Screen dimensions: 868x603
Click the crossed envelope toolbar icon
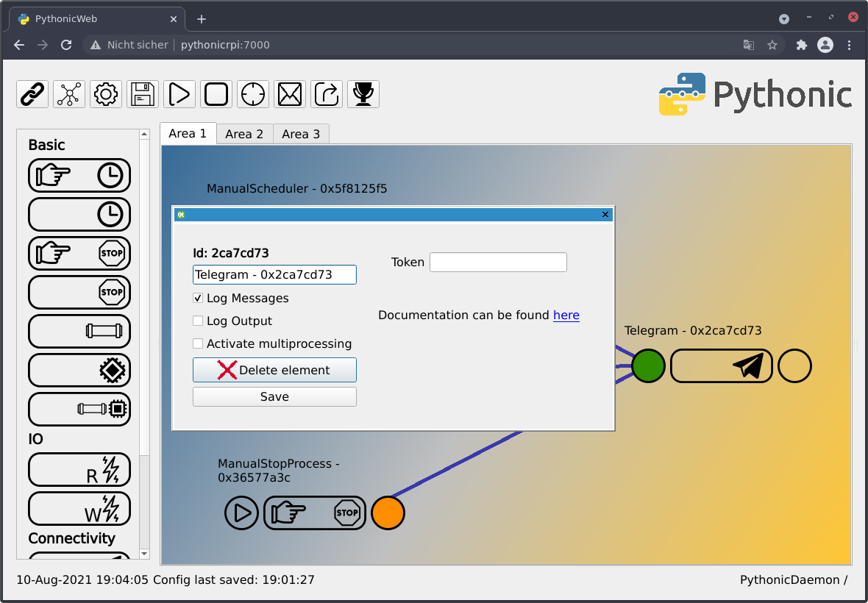tap(289, 94)
